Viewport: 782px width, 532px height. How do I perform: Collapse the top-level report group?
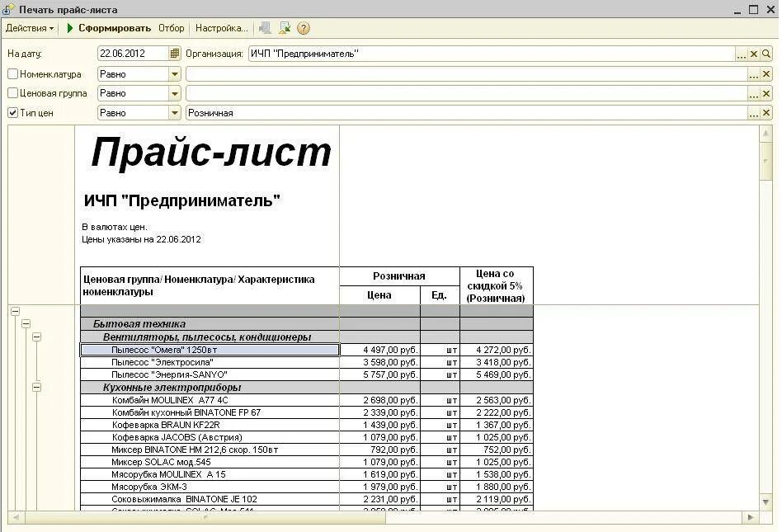16,311
